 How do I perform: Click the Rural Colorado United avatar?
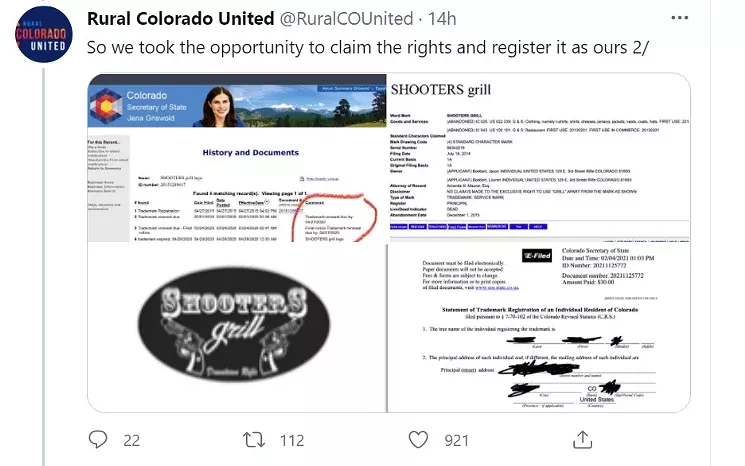pyautogui.click(x=44, y=34)
